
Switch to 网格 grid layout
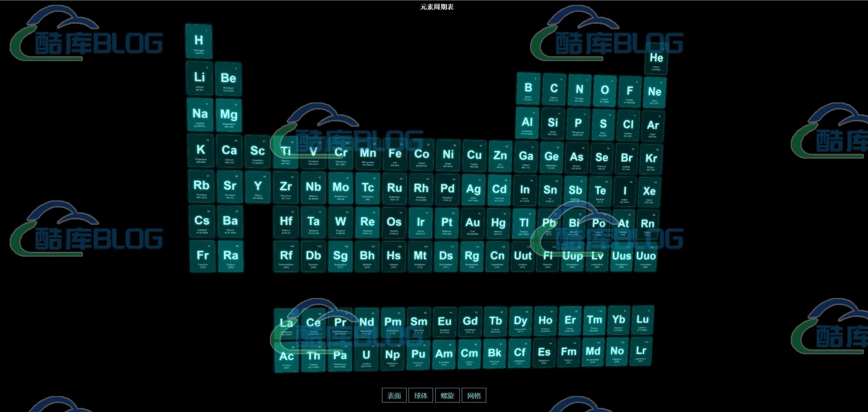(474, 395)
